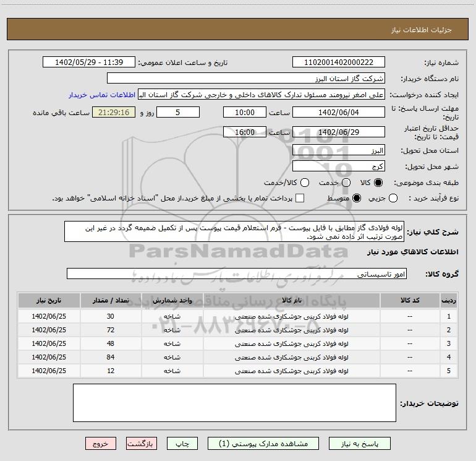Click the چاپ print button
The image size is (476, 461).
pyautogui.click(x=182, y=444)
